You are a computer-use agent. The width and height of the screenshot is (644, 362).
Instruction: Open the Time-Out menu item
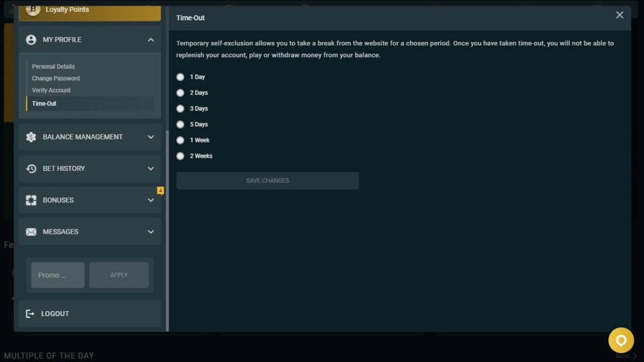click(x=91, y=104)
